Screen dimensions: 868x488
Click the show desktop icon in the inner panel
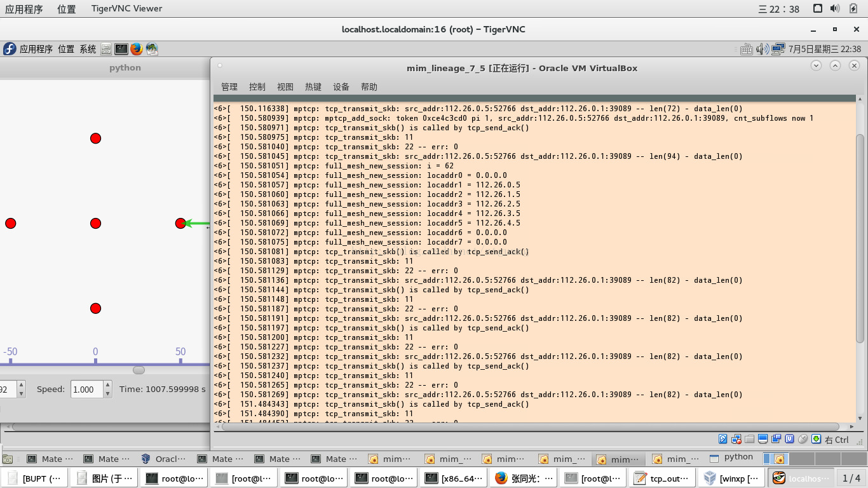tap(8, 459)
